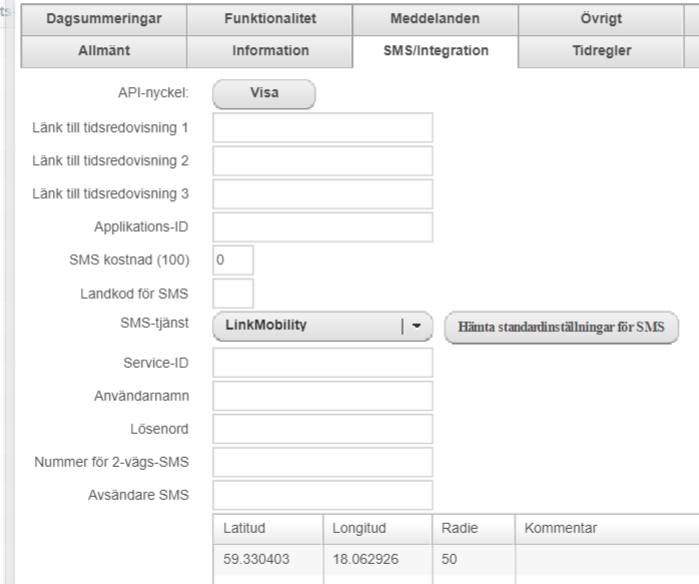Click the Latitud cell value 59.330403

coord(256,559)
